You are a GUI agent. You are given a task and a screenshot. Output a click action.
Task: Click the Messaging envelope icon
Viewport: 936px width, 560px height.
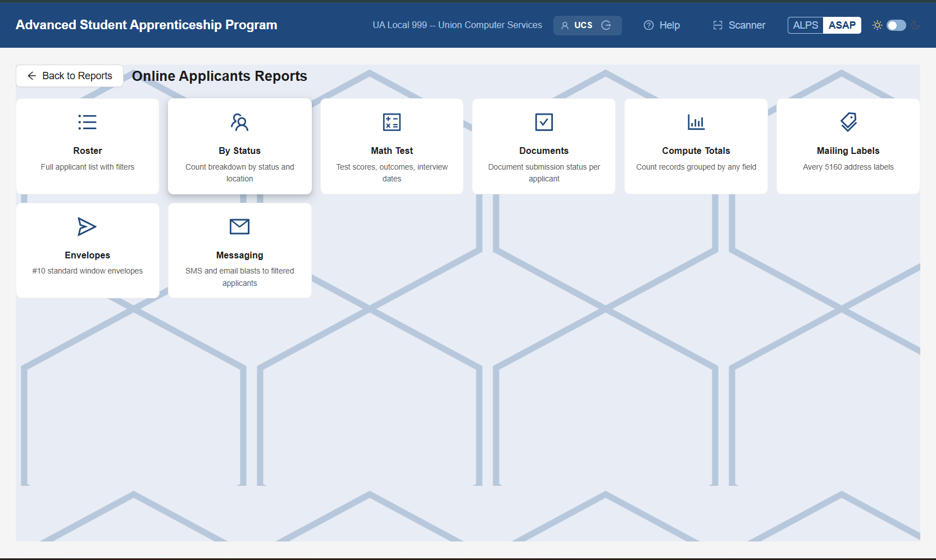(239, 226)
